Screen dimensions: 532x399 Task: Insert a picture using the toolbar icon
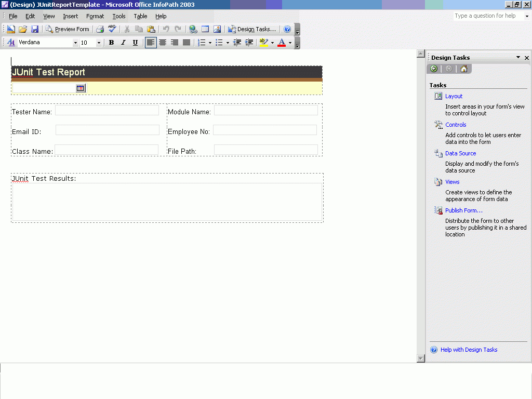(x=217, y=29)
